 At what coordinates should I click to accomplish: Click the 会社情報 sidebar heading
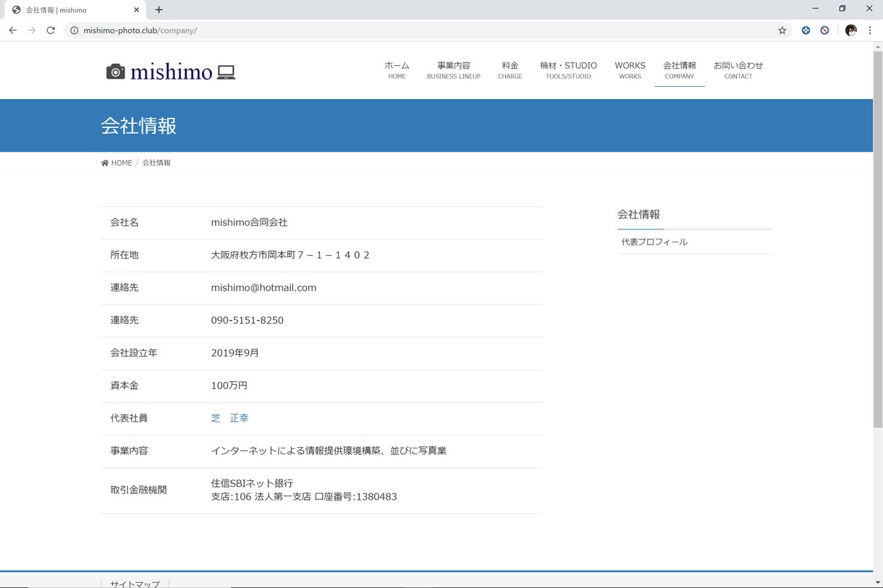638,215
